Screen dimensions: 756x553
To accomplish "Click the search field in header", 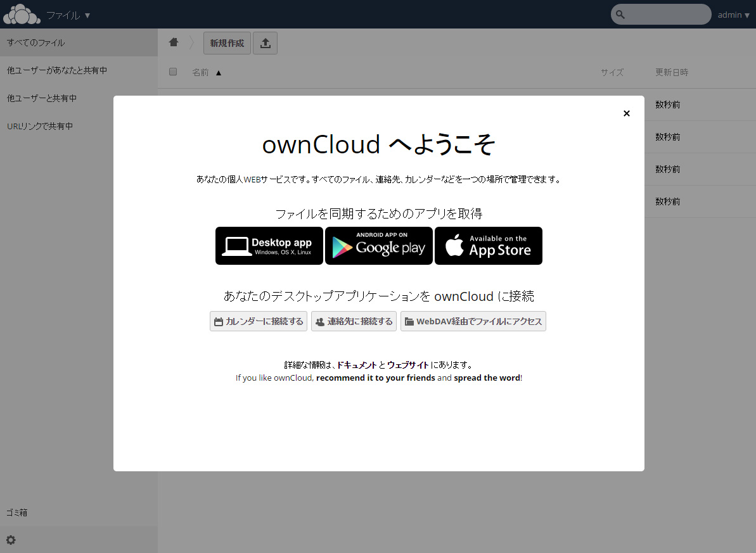I will 660,15.
